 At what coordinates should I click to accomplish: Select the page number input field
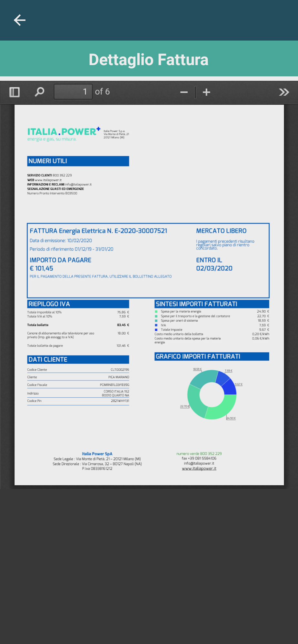(x=73, y=92)
